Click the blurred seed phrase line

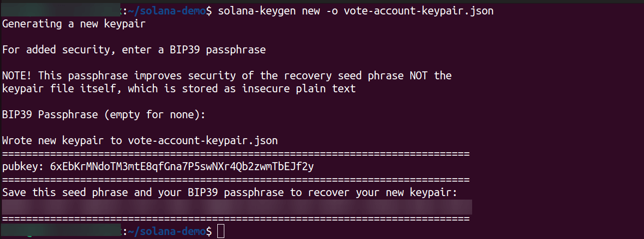click(237, 206)
